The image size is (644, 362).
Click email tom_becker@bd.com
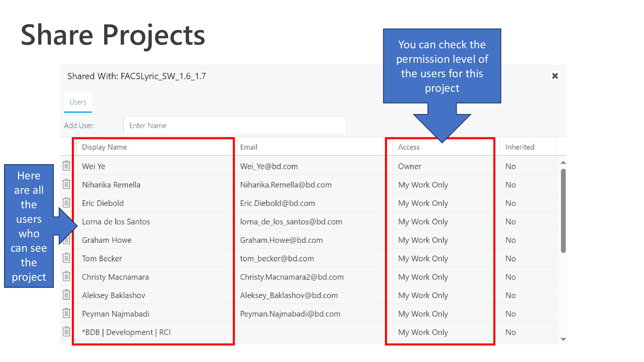[277, 258]
